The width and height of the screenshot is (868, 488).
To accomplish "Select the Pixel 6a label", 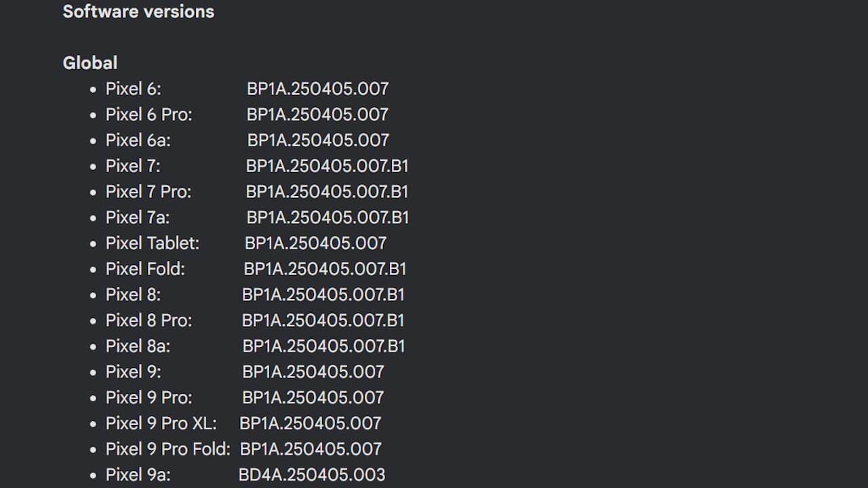I will [x=138, y=140].
